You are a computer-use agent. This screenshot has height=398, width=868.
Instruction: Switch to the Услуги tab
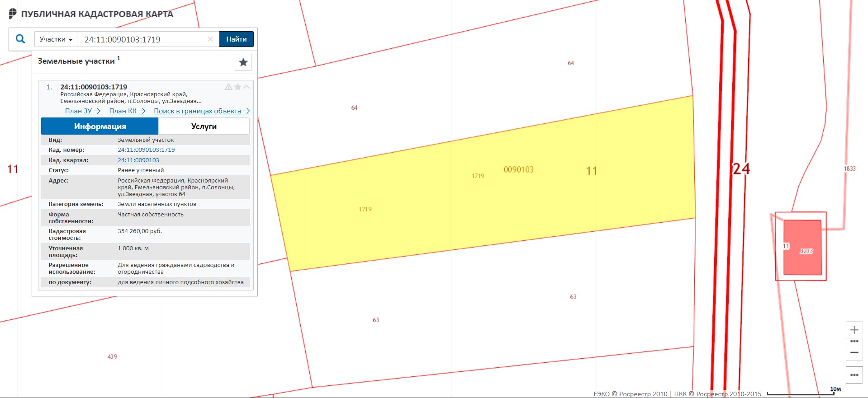pos(204,126)
